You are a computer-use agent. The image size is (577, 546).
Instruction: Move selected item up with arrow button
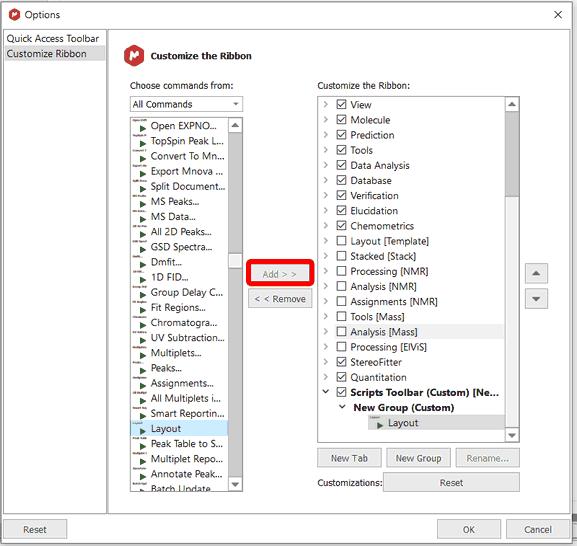pos(536,273)
